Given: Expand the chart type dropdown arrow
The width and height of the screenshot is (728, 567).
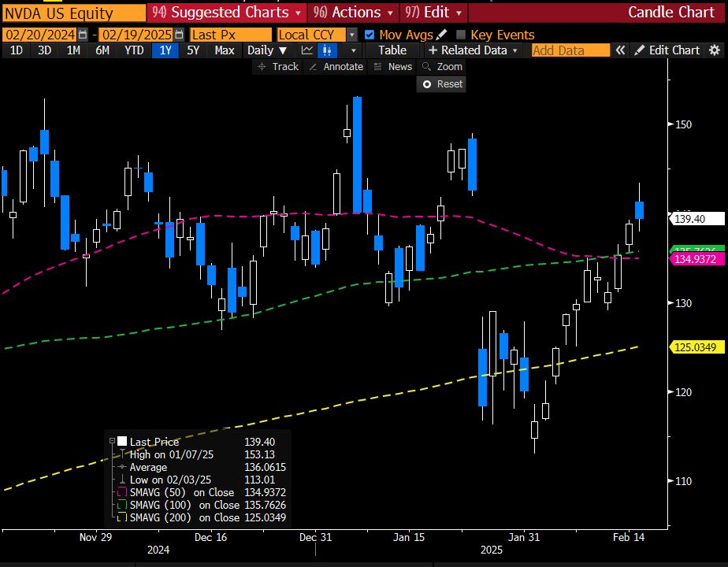Looking at the screenshot, I should pyautogui.click(x=354, y=50).
